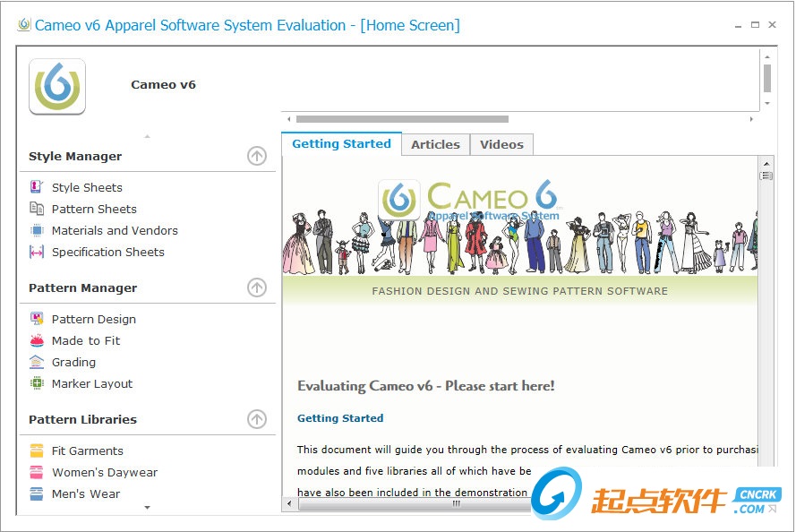Open the Fit Garments library
The height and width of the screenshot is (532, 796).
[84, 450]
